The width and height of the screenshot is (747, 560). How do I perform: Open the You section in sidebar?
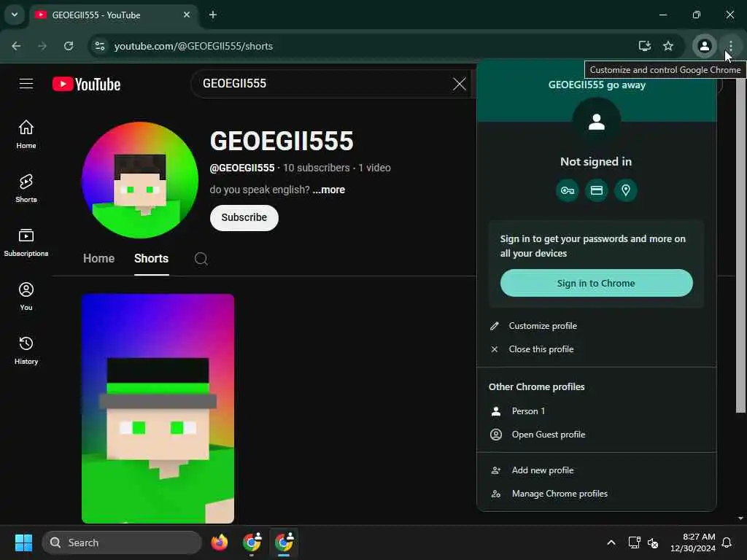point(26,296)
